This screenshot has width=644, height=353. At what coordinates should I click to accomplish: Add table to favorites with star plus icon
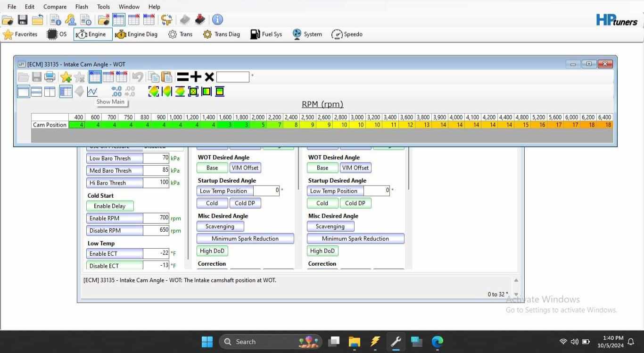tap(66, 77)
